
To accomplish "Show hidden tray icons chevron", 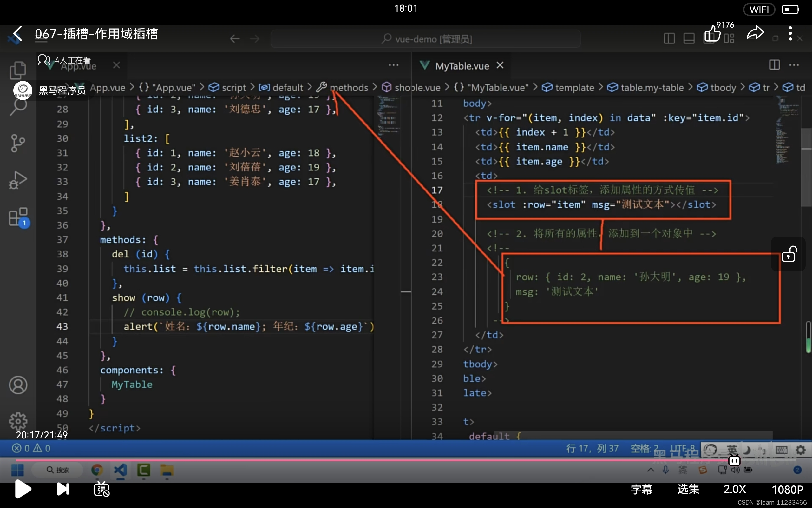I will tap(651, 470).
